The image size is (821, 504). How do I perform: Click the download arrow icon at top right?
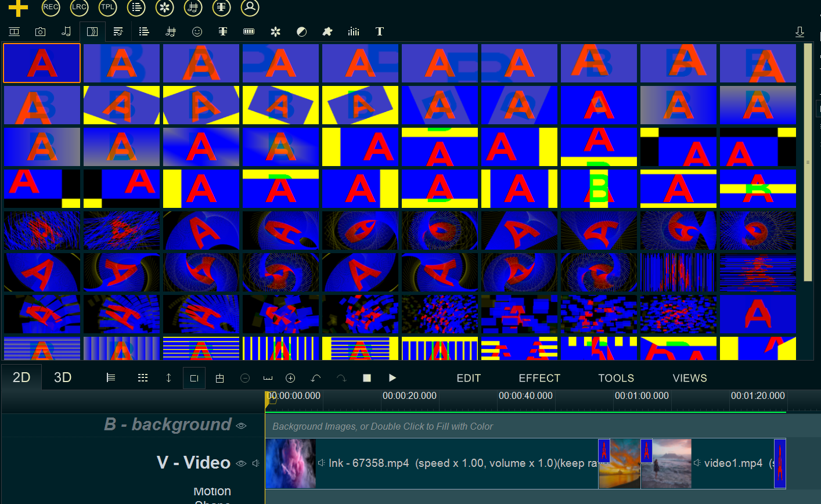[800, 32]
